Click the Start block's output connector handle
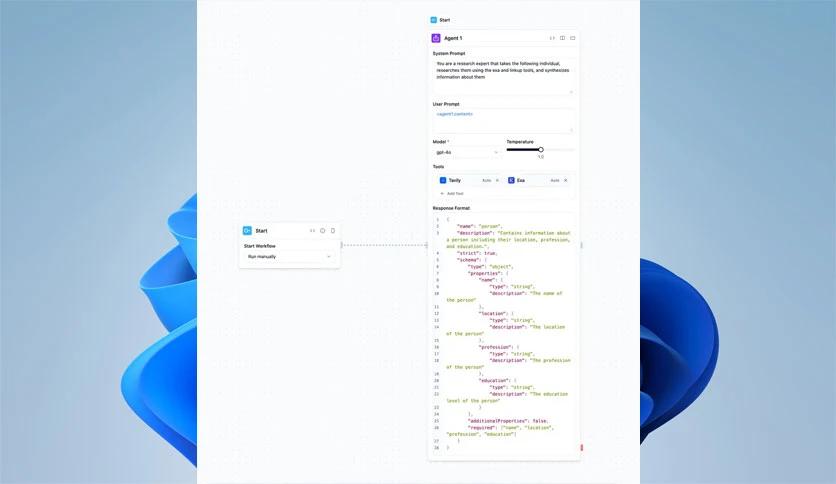The height and width of the screenshot is (484, 836). 341,245
